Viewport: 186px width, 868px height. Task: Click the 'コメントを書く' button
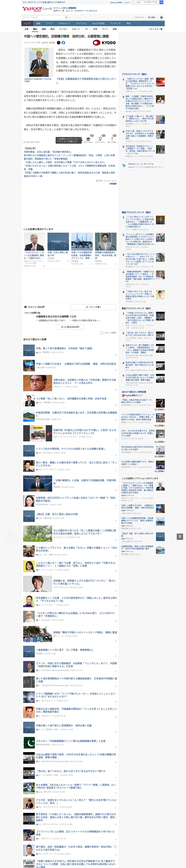point(93,307)
